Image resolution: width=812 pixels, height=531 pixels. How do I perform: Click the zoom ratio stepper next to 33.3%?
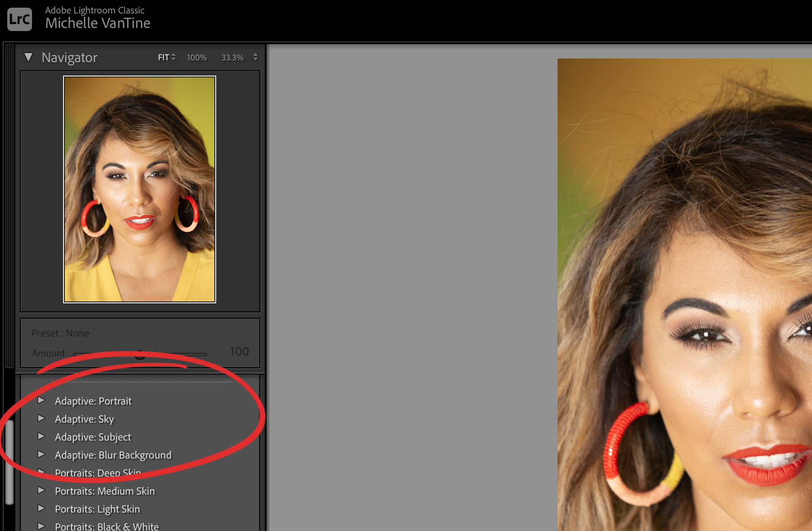tap(254, 57)
